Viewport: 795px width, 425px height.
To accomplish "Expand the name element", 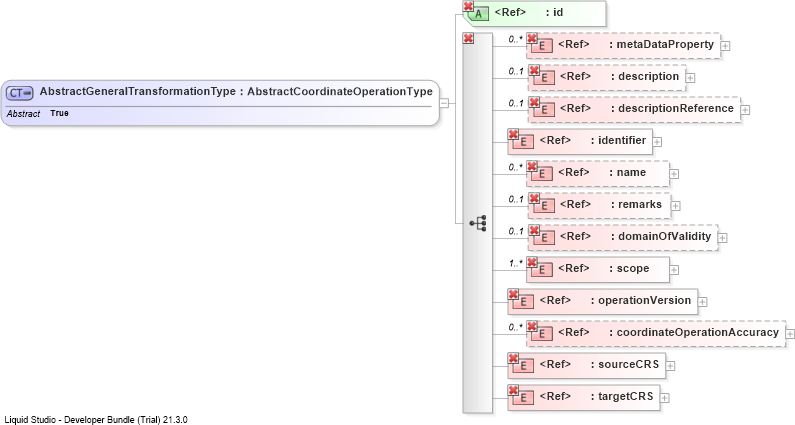I will (x=674, y=174).
